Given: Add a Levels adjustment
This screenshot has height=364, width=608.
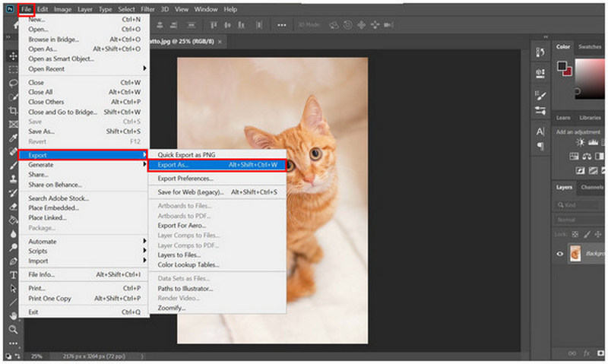Looking at the screenshot, I should point(593,142).
